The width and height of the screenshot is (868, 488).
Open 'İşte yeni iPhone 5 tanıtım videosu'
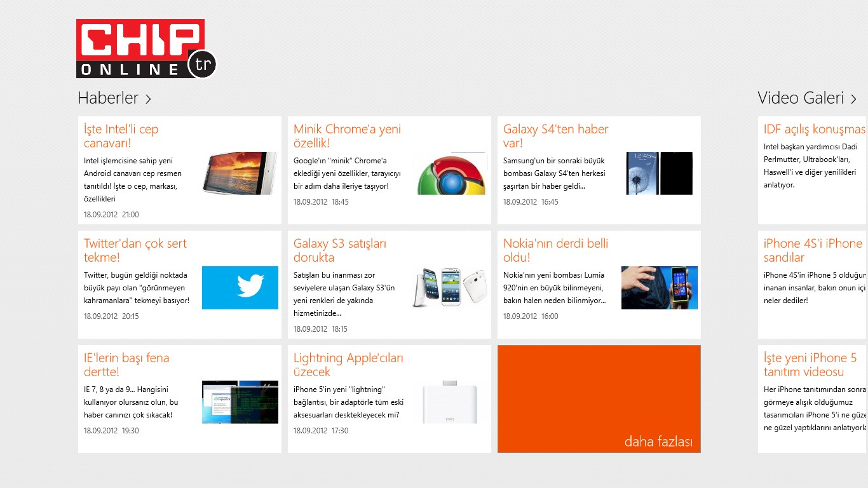tap(810, 365)
